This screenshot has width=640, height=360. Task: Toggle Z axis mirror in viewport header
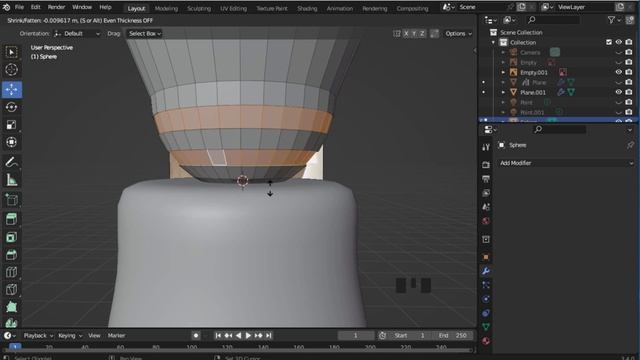click(422, 33)
